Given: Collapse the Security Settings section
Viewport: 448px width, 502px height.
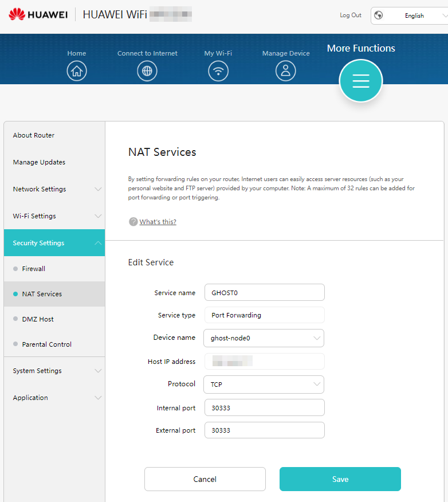Looking at the screenshot, I should [x=54, y=243].
